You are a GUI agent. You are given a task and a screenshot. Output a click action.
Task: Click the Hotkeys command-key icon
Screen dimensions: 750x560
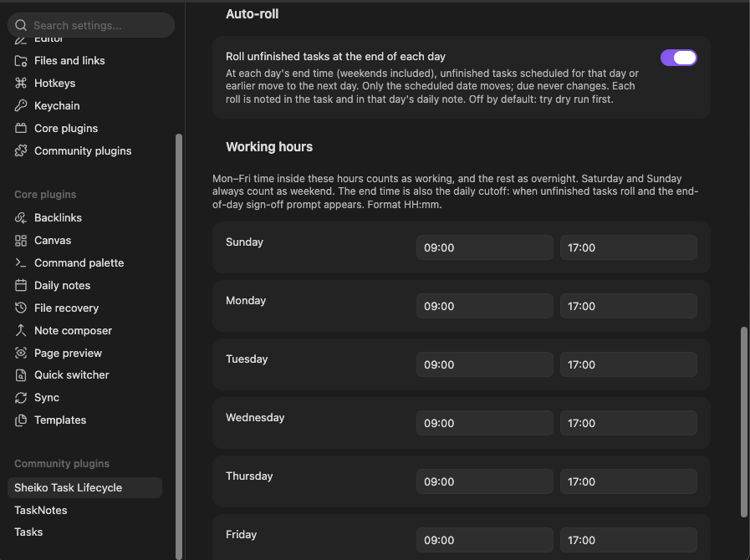(21, 84)
